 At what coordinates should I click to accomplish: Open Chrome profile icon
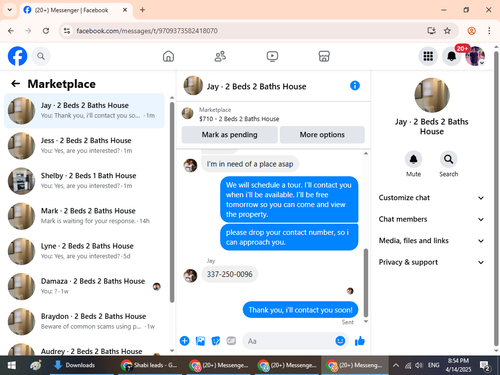[471, 31]
